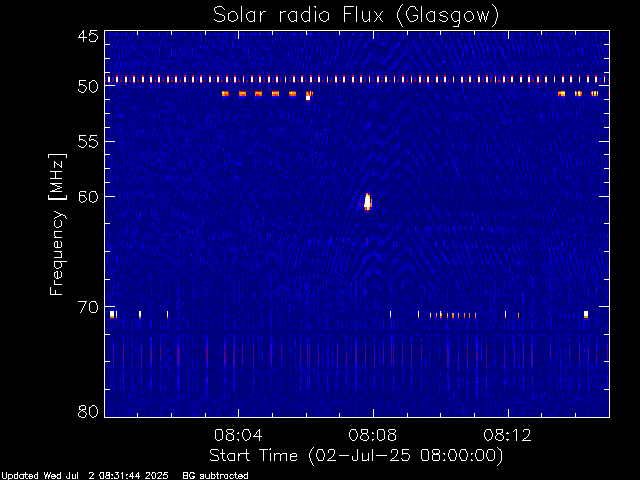Click the 80 frequency tick label
640x480 pixels.
point(88,411)
